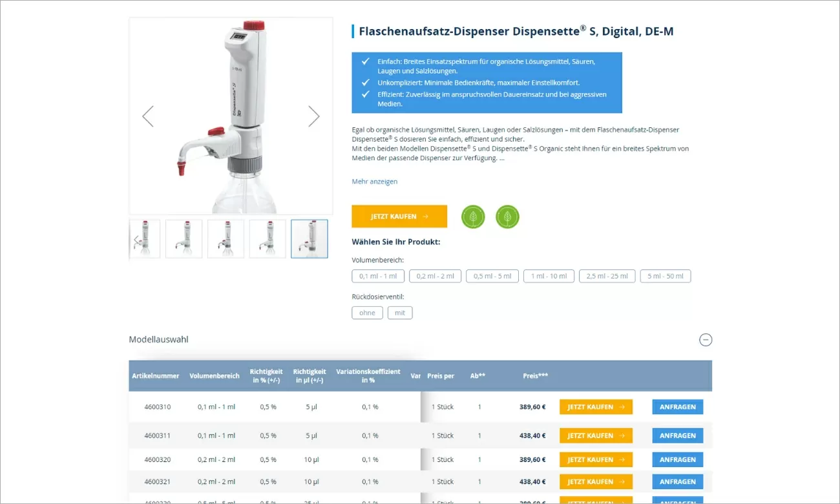
Task: Click the second green leaf eco icon
Action: 507,216
